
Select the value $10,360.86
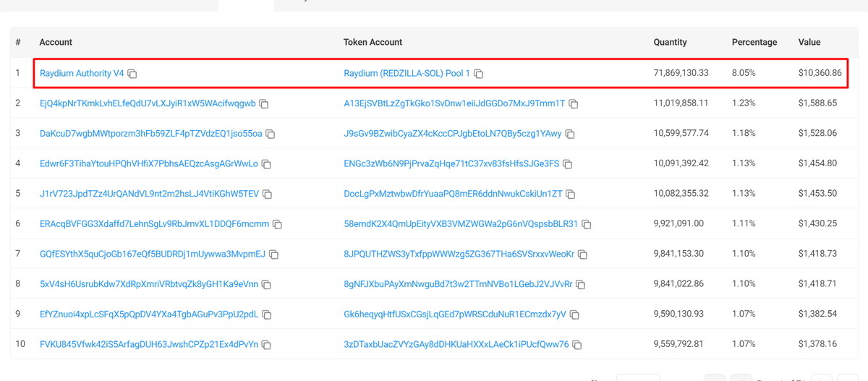820,73
